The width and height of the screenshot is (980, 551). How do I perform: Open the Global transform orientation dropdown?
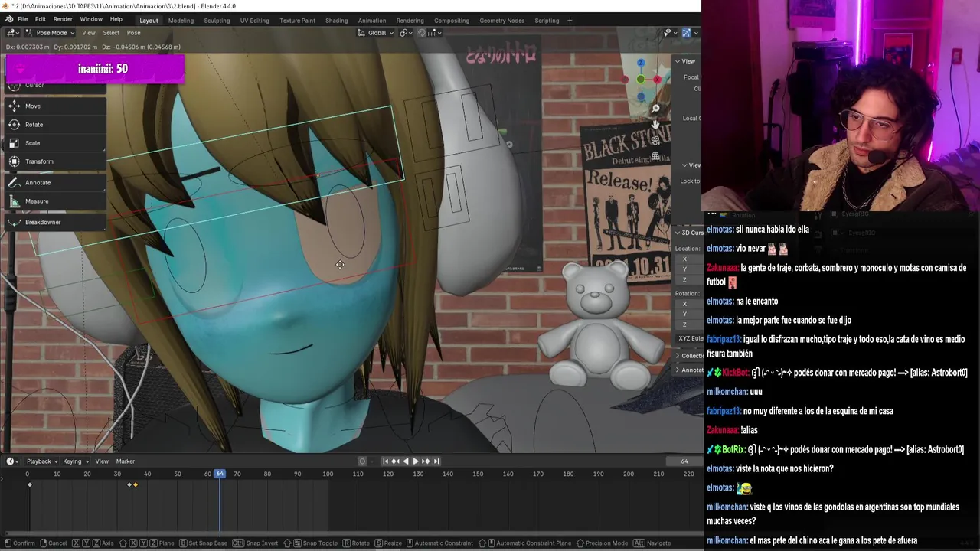pyautogui.click(x=376, y=33)
